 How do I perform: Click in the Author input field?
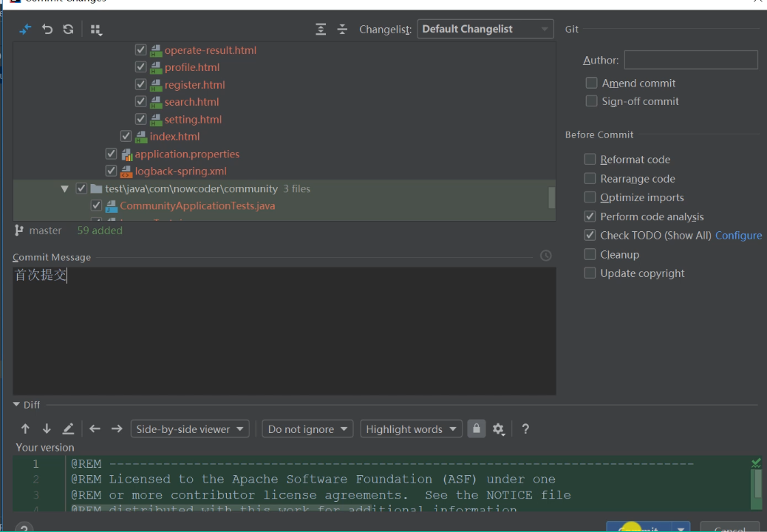(691, 60)
